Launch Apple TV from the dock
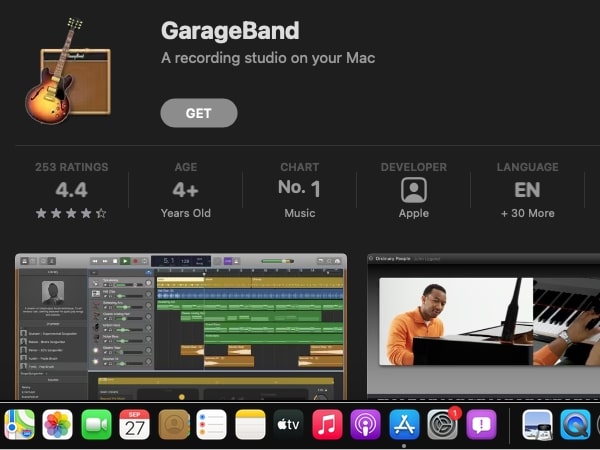 pyautogui.click(x=289, y=425)
